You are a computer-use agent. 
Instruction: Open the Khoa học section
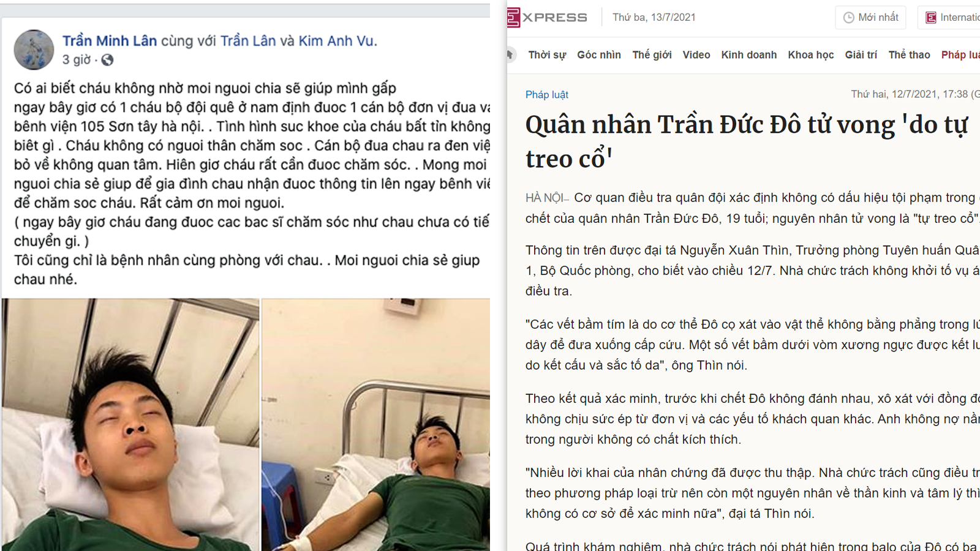click(x=811, y=54)
